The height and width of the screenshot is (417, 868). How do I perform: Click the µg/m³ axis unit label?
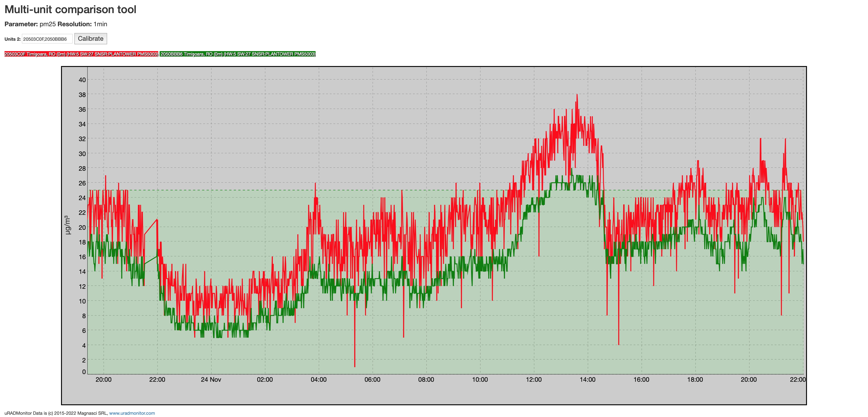point(68,225)
